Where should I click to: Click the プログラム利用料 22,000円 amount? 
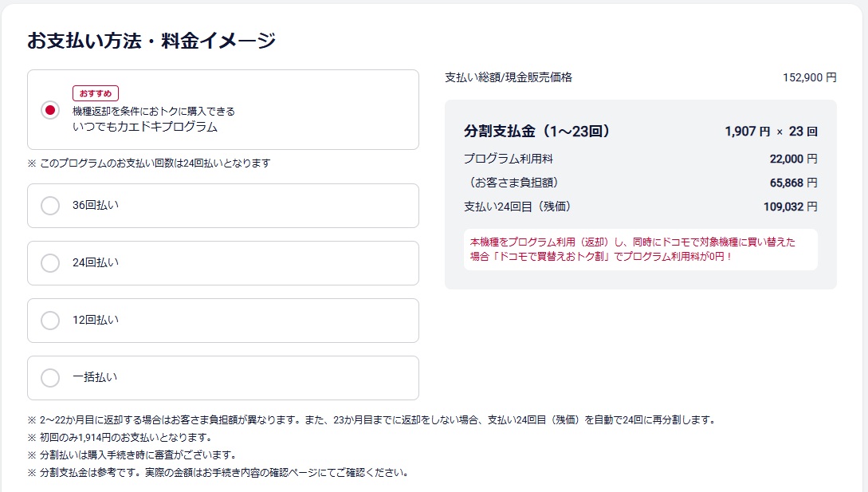pos(793,159)
